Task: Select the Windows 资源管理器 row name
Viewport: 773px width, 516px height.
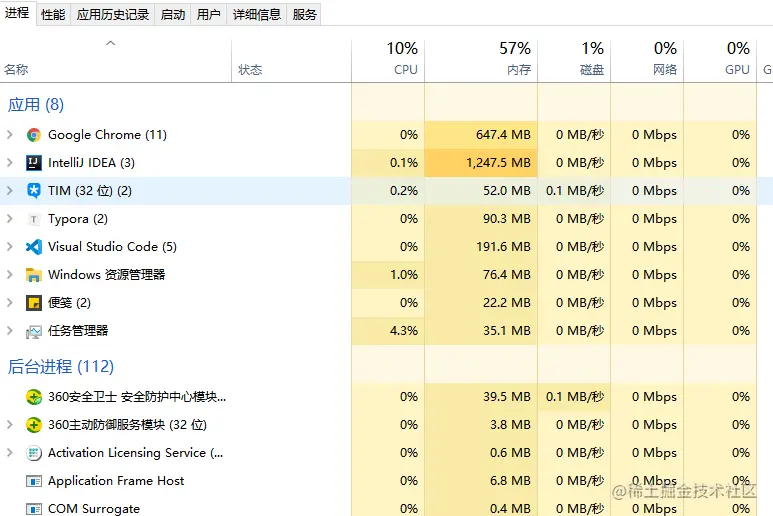Action: (x=106, y=275)
